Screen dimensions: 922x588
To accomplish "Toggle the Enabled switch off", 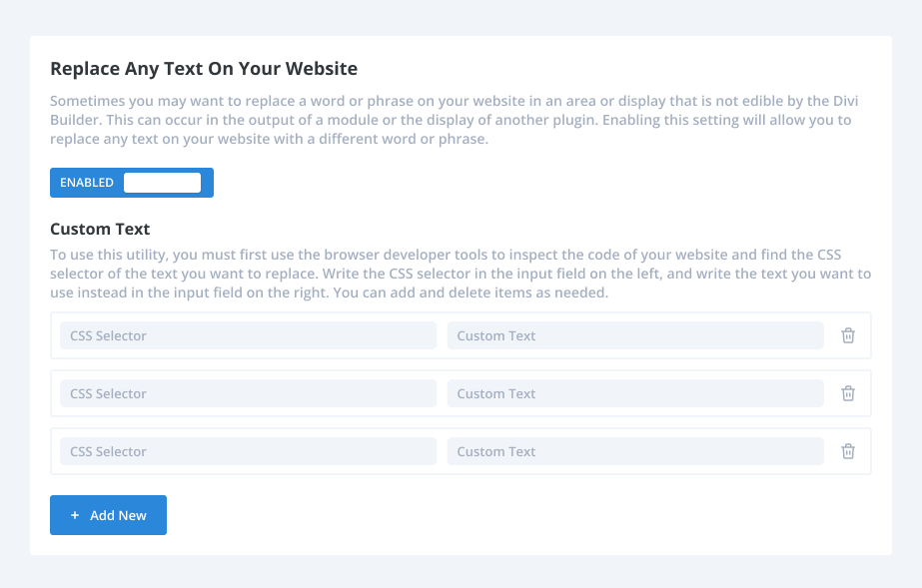I will (132, 183).
